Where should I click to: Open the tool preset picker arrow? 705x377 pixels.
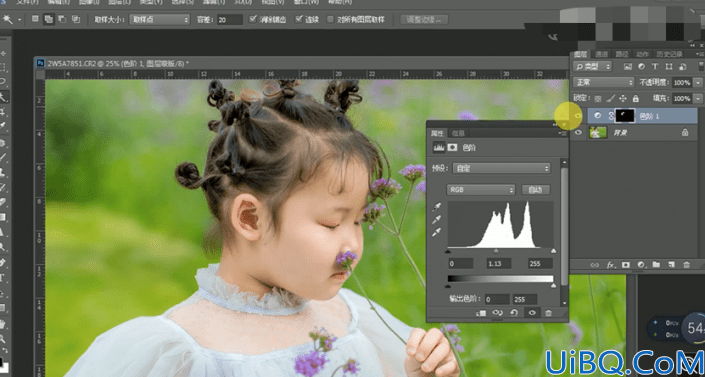tap(19, 19)
